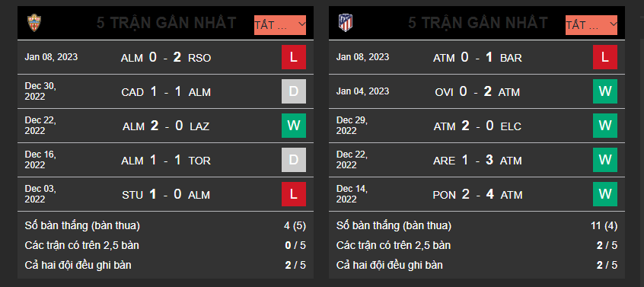
Task: Click Almeria's '5 TRẬN GẦN NHẤT' heading
Action: point(167,23)
